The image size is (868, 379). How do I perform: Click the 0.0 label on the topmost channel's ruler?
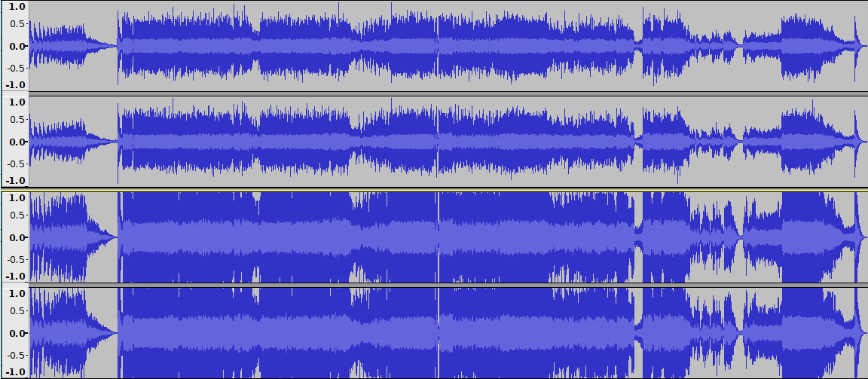point(18,46)
